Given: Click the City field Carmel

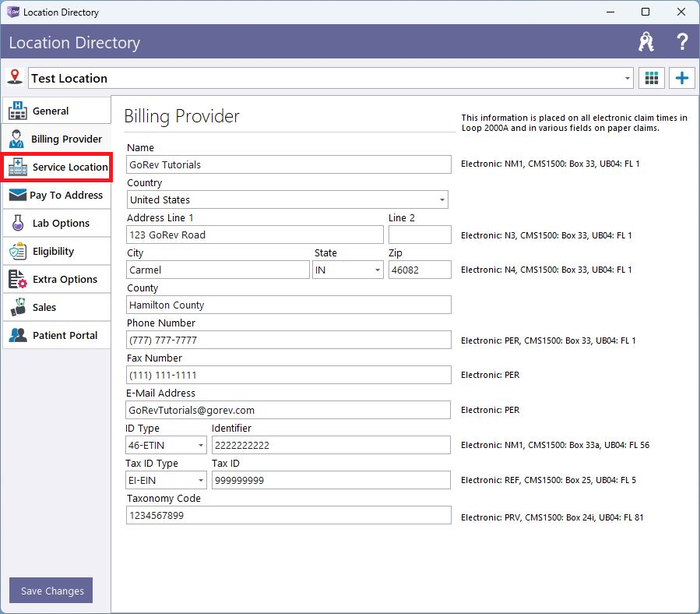Looking at the screenshot, I should click(x=218, y=270).
